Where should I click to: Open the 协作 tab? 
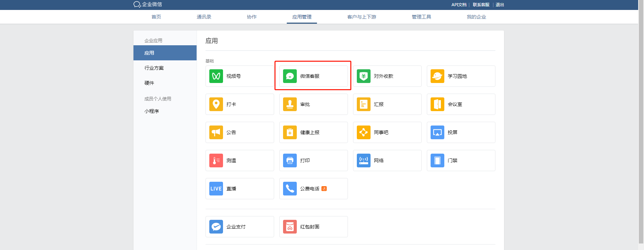click(252, 17)
